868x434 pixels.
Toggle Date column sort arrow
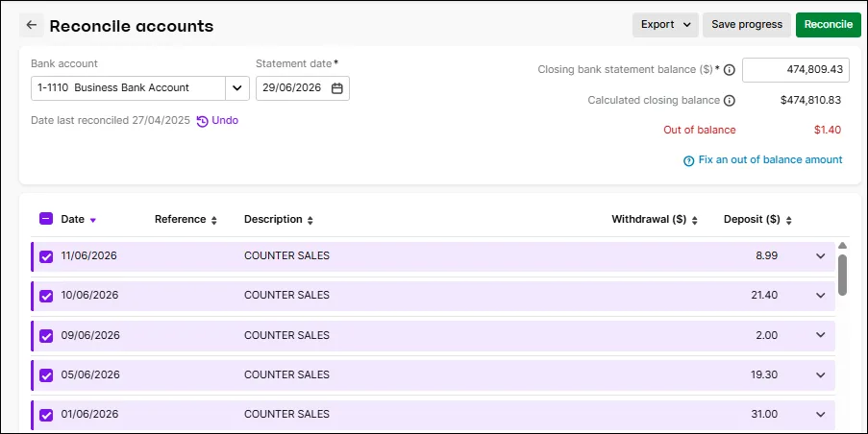93,220
